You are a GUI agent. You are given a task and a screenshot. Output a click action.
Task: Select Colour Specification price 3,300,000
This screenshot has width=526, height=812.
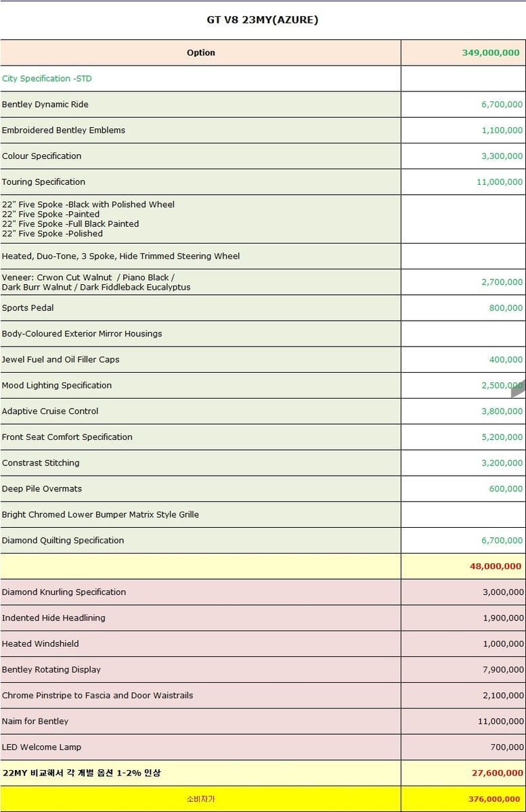(502, 156)
